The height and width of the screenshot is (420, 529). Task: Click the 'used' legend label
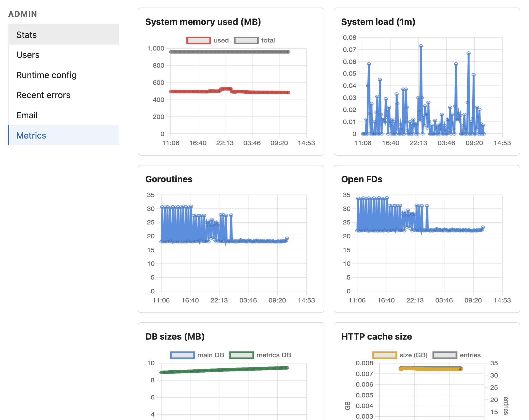(x=221, y=40)
